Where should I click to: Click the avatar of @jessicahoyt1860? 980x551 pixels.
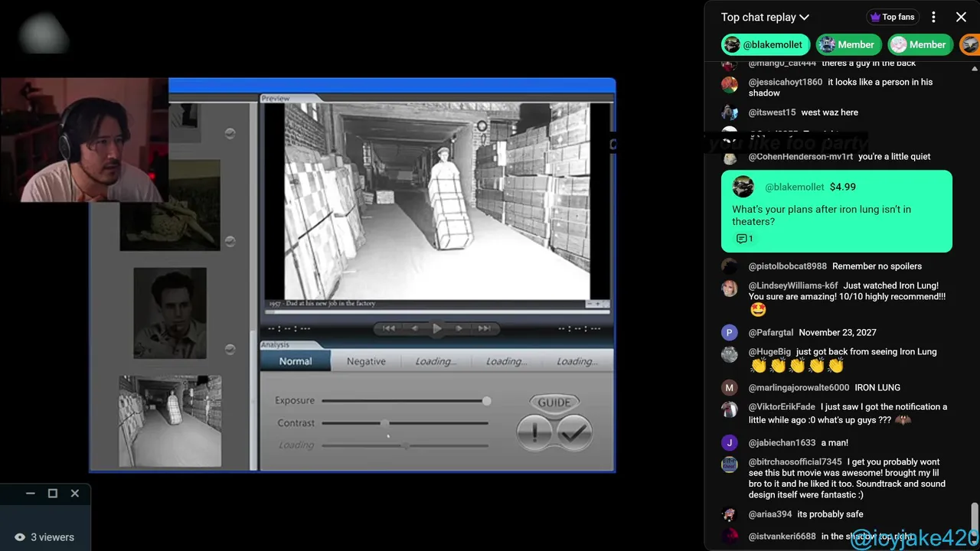click(x=730, y=85)
